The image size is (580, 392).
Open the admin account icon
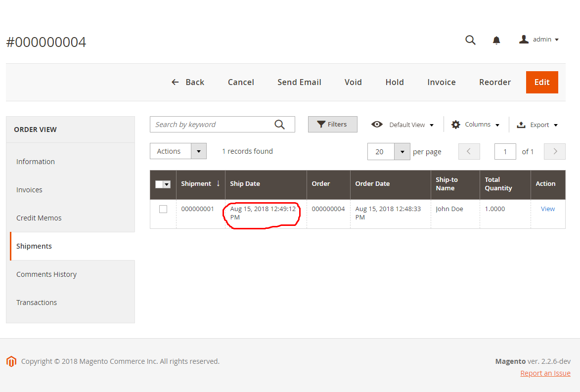coord(524,39)
